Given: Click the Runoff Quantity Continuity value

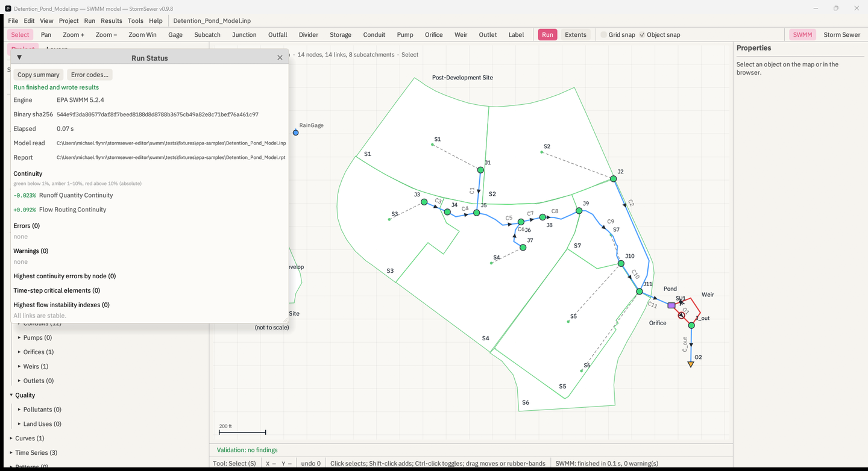Looking at the screenshot, I should click(25, 195).
